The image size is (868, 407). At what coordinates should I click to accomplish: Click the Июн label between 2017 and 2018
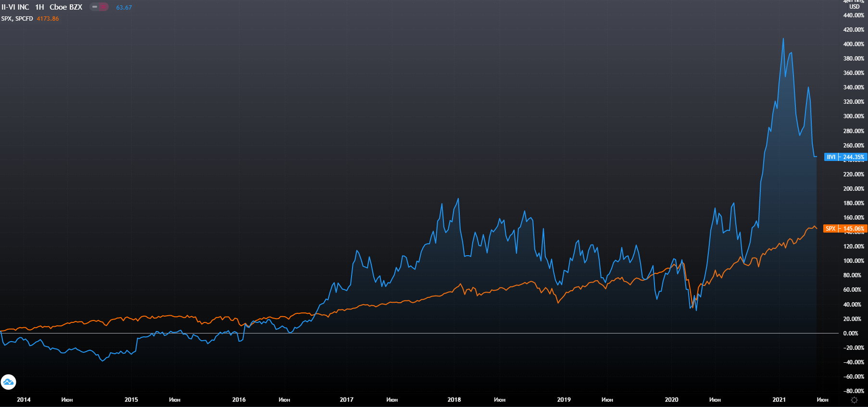tap(392, 400)
